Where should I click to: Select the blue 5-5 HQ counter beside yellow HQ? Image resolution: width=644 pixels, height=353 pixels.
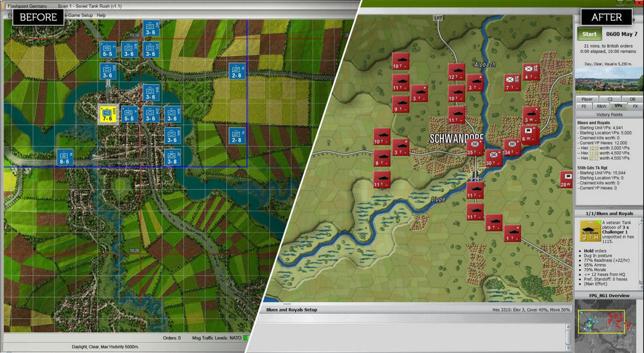129,115
